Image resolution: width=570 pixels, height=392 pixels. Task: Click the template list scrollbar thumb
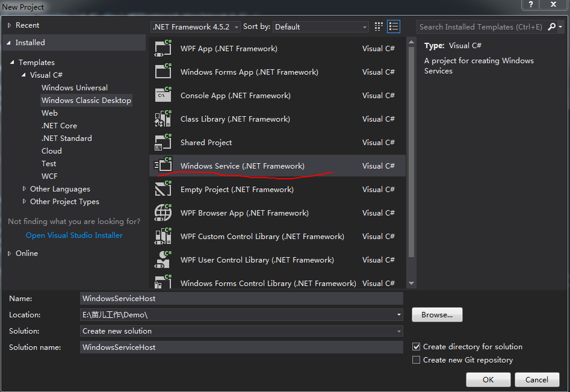[x=411, y=152]
